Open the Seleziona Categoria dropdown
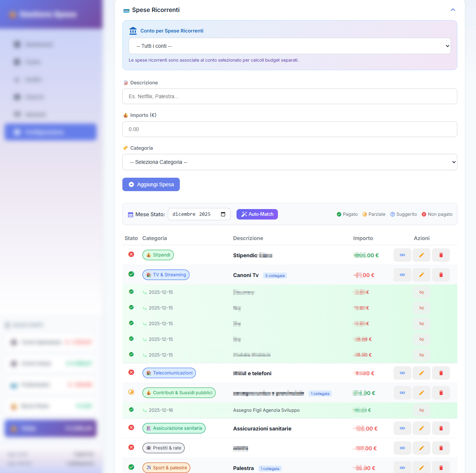Viewport: 476px width, 473px height. click(x=290, y=162)
